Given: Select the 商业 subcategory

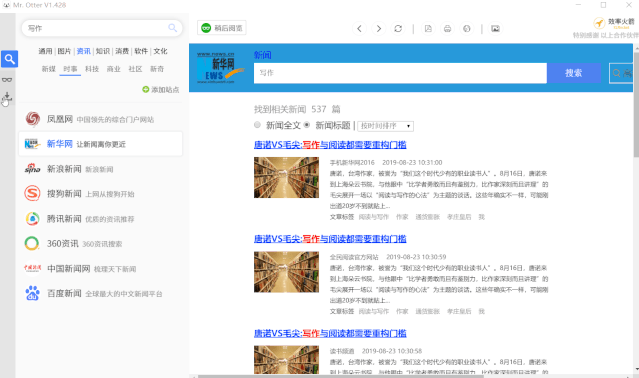Looking at the screenshot, I should [114, 69].
